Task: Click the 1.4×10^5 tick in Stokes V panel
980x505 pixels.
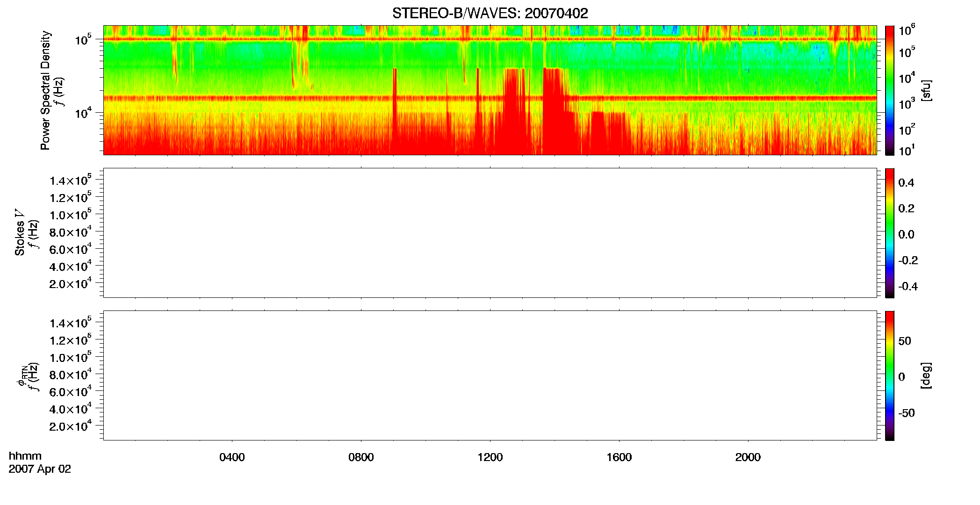Action: pyautogui.click(x=71, y=180)
